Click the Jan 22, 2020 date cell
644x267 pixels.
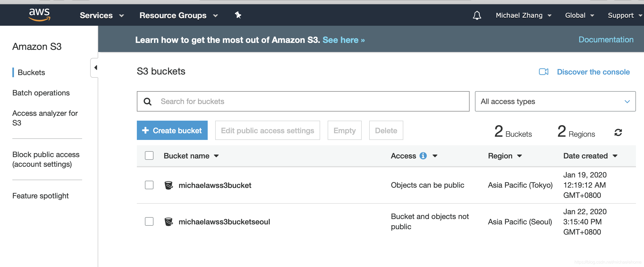click(x=585, y=222)
